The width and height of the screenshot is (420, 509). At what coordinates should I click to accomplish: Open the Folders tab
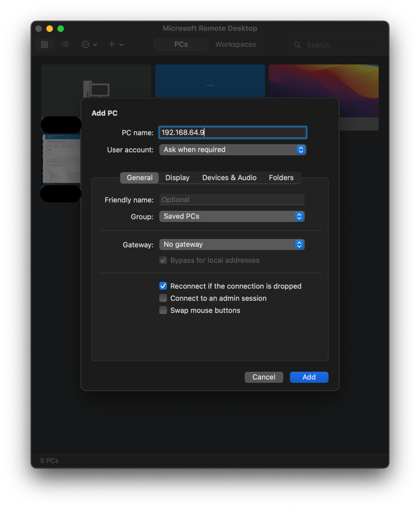pyautogui.click(x=281, y=178)
